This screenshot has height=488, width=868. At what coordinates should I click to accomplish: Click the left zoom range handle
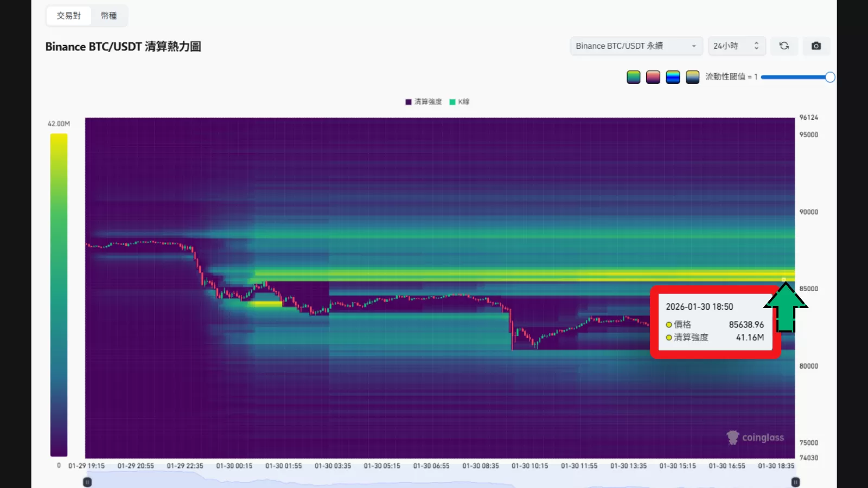click(x=87, y=482)
